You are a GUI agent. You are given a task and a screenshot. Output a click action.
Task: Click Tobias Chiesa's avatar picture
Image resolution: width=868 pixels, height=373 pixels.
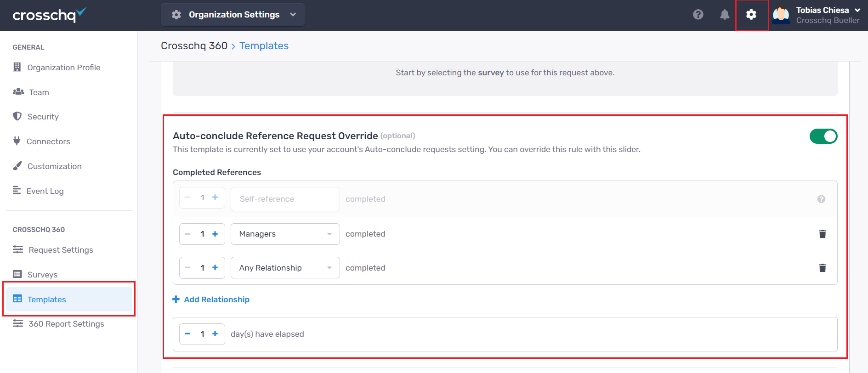(x=781, y=15)
